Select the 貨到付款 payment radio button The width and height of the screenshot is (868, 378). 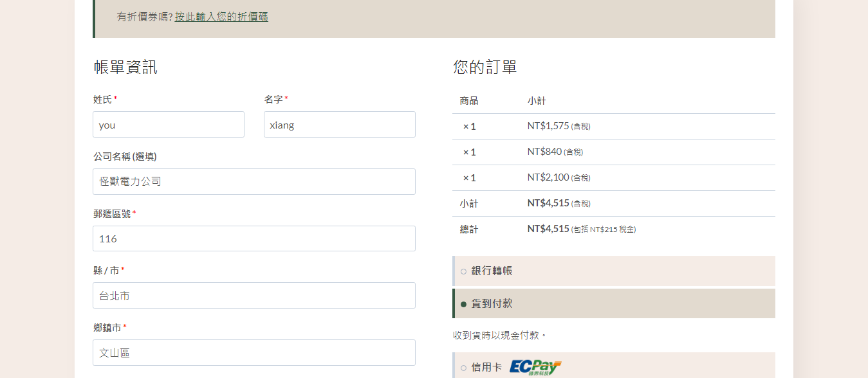tap(463, 304)
